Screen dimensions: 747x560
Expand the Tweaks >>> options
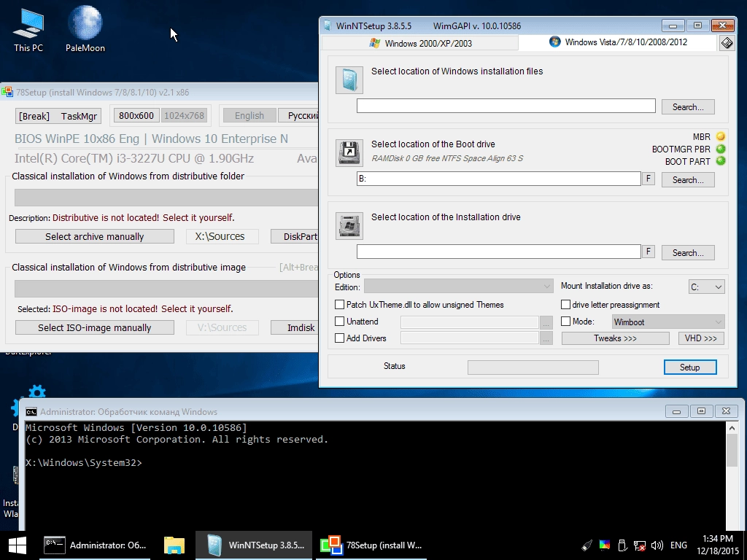tap(615, 338)
